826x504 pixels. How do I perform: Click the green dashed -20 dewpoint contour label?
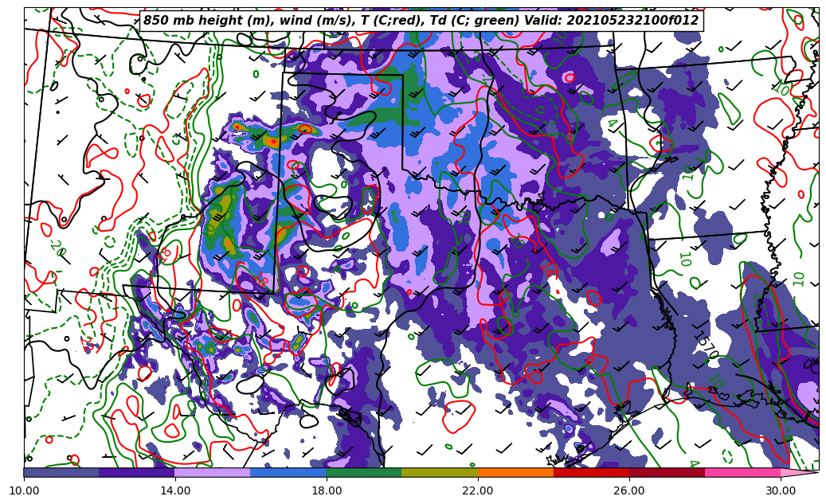pyautogui.click(x=57, y=248)
